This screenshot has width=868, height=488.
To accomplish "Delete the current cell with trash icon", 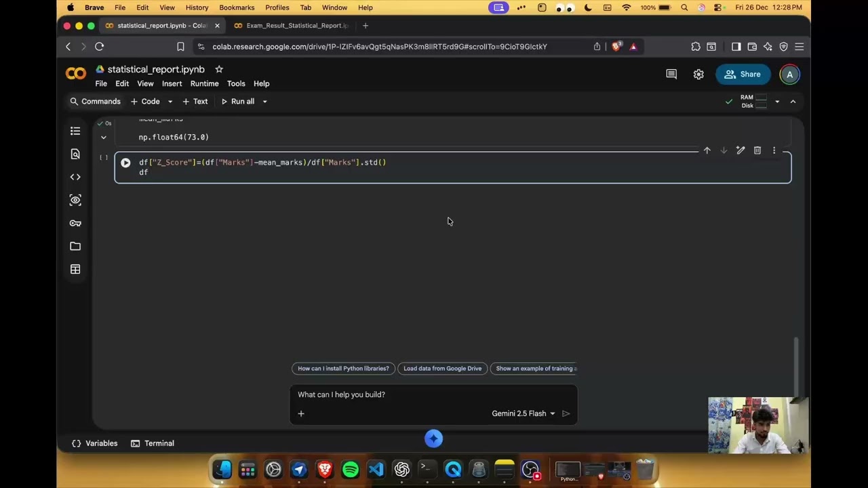I will pos(757,150).
